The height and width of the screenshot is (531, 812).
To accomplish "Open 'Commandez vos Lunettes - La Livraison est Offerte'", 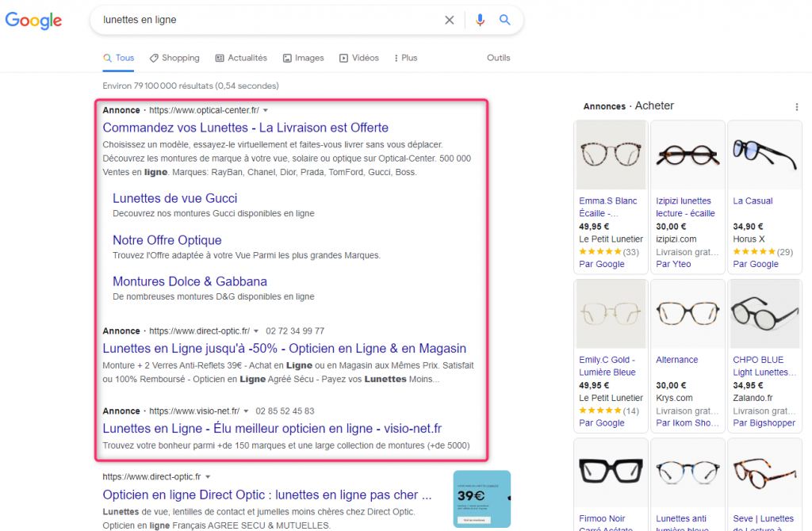I will (246, 128).
